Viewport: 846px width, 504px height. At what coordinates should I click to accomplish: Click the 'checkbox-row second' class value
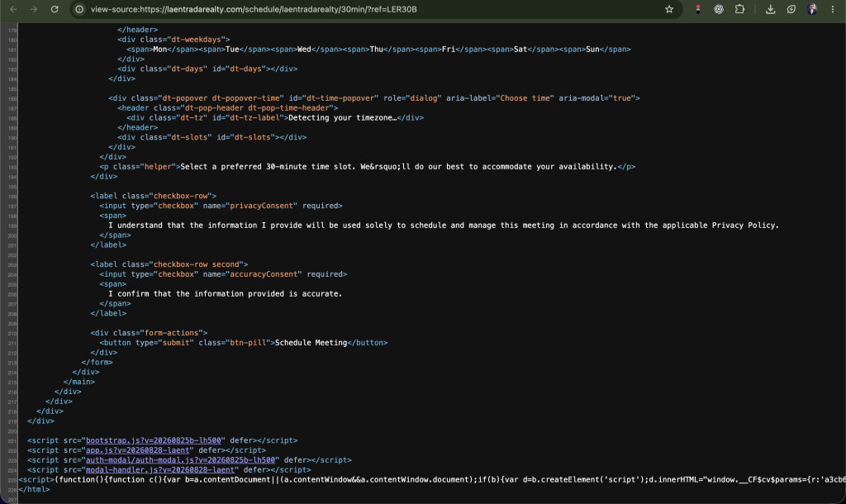tap(196, 264)
